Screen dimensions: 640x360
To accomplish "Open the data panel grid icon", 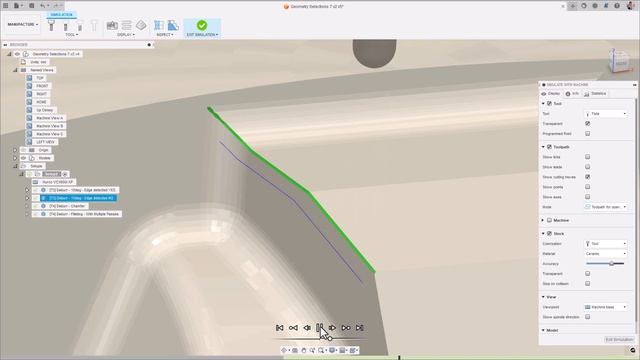I will (6, 6).
